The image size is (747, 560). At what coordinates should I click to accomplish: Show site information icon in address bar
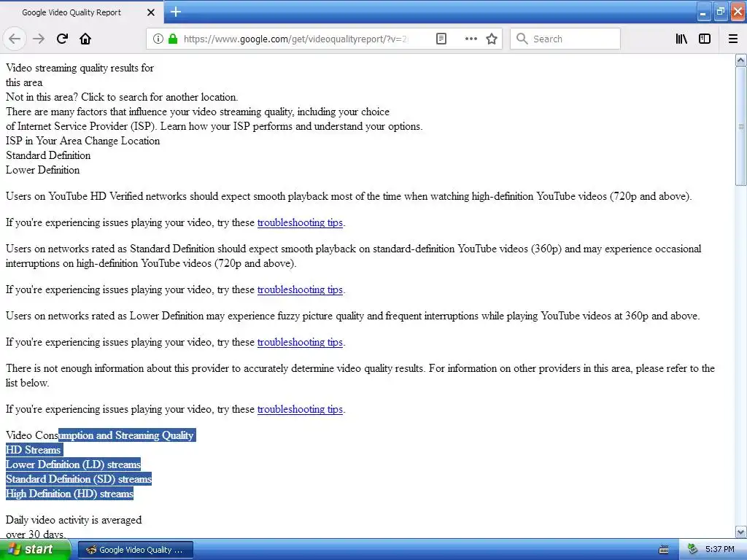tap(158, 39)
